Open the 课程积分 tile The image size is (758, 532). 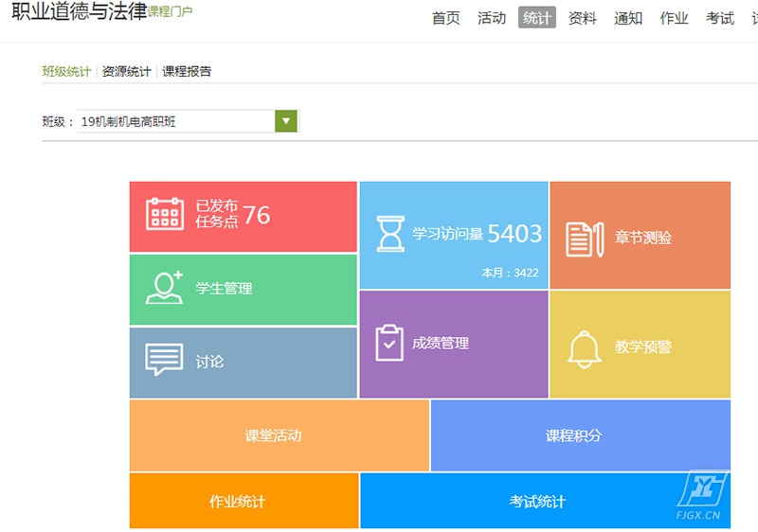(x=573, y=435)
